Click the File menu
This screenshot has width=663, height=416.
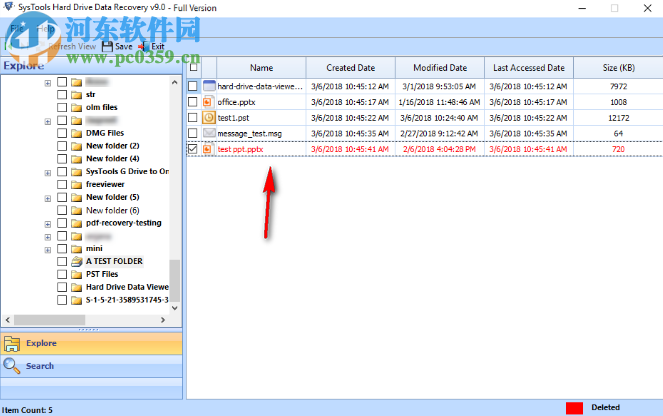16,29
